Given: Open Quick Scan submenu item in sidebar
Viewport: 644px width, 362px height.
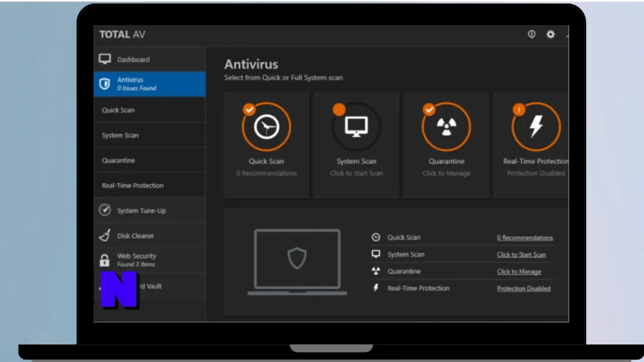Looking at the screenshot, I should (150, 110).
